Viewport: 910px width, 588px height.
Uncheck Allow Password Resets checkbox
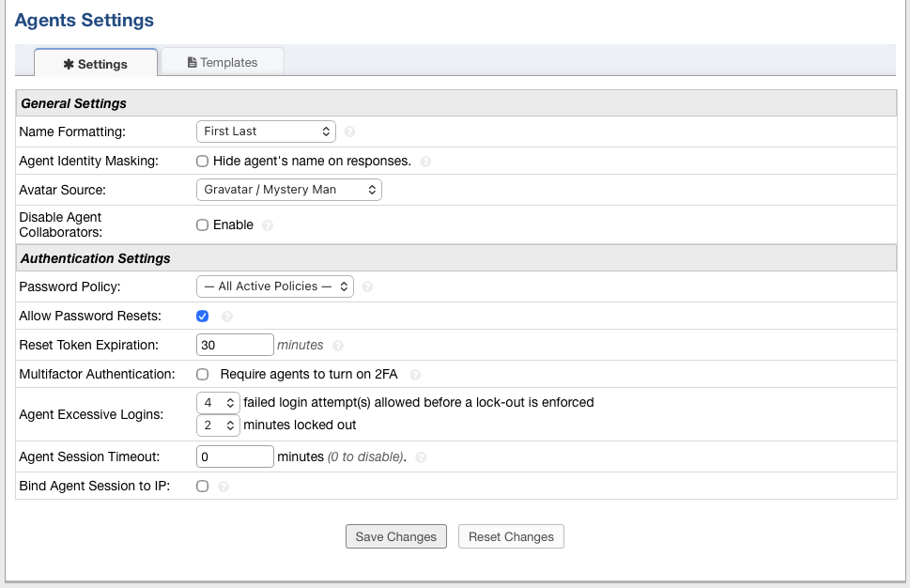(x=202, y=317)
